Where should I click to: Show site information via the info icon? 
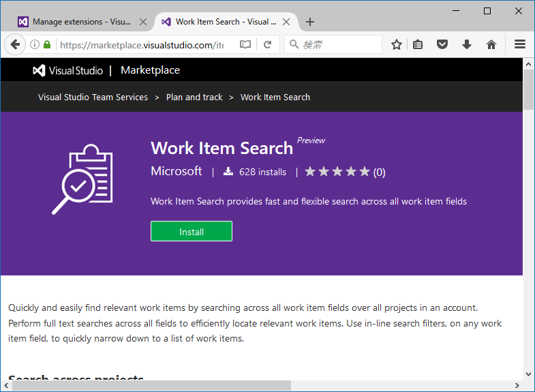coord(35,44)
